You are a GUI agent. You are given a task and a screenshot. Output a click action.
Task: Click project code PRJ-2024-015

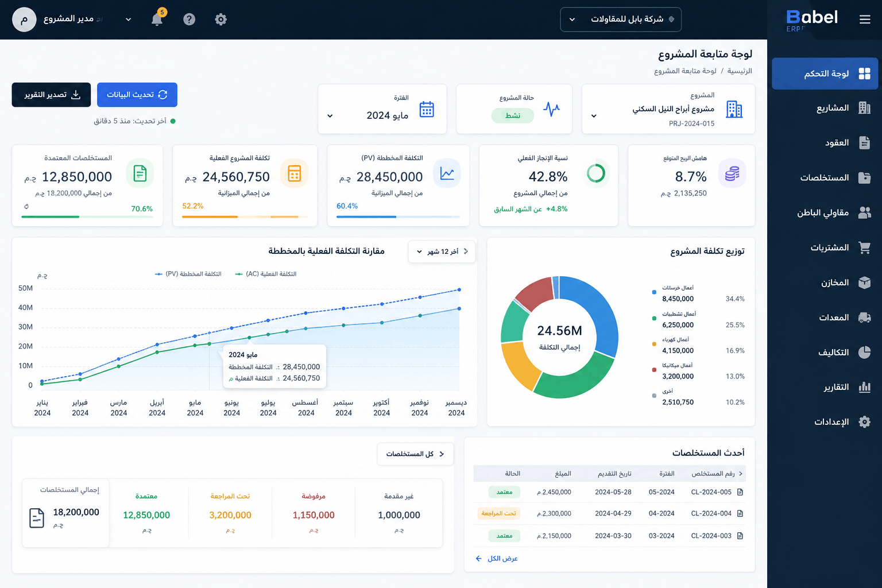pos(691,123)
